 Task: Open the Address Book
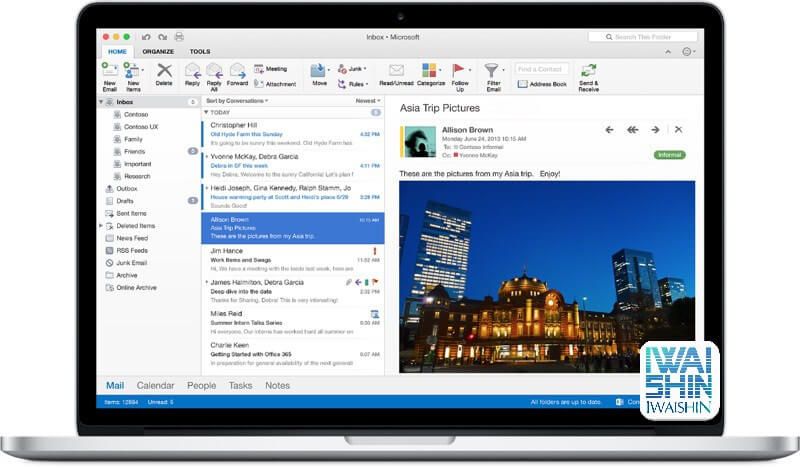click(x=542, y=84)
